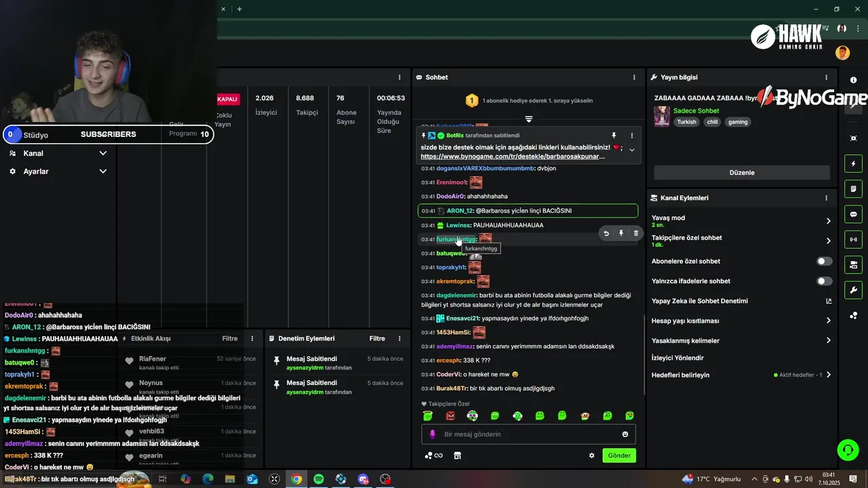868x488 pixels.
Task: Click the Turkish tag
Action: [x=686, y=122]
